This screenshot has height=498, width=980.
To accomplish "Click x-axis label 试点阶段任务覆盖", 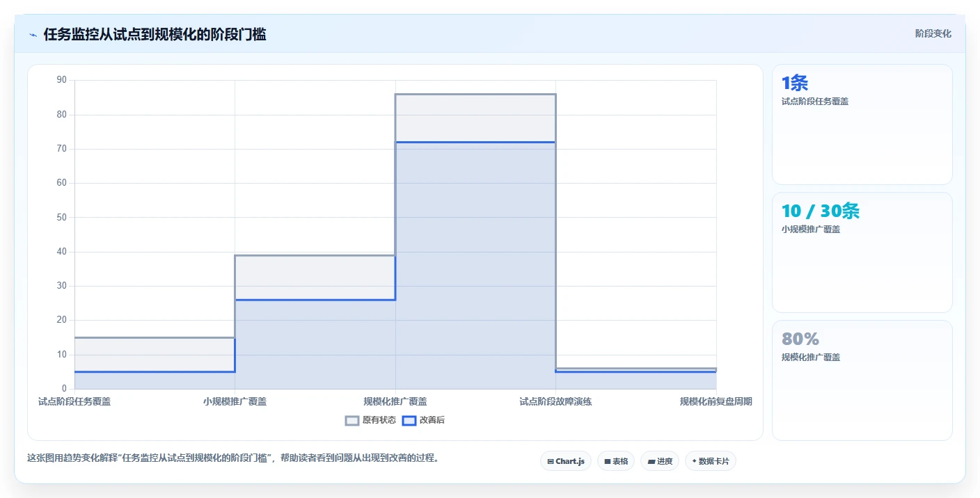I will 74,401.
